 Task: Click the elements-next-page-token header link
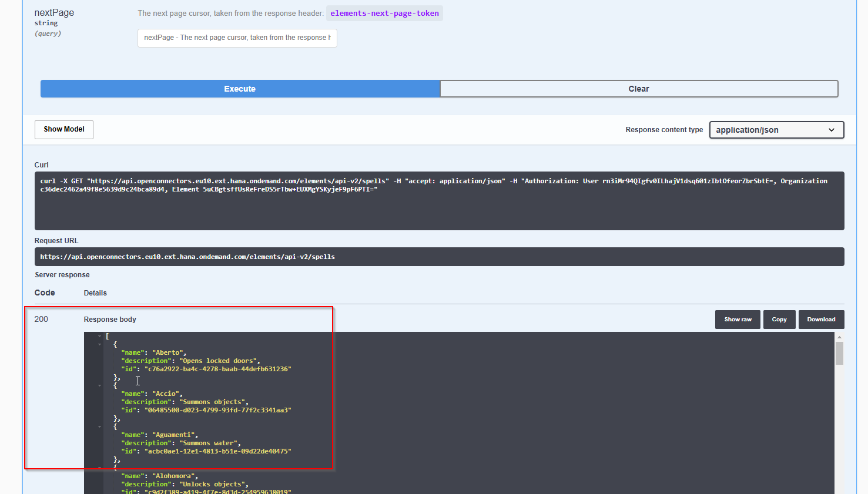coord(384,13)
